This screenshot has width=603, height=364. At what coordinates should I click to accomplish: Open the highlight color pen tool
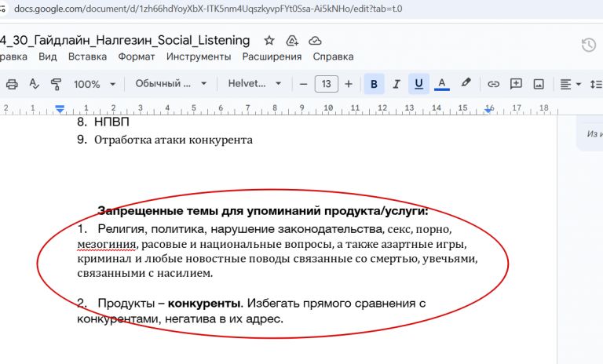point(466,83)
